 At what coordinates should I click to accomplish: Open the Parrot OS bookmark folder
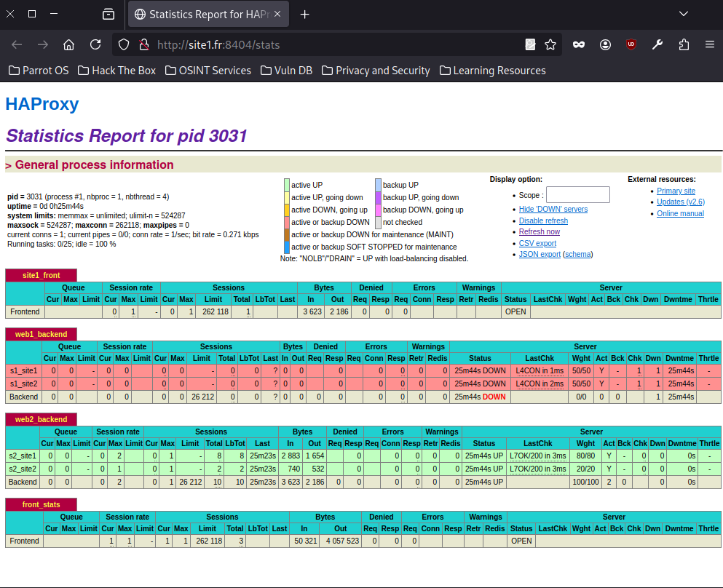39,71
